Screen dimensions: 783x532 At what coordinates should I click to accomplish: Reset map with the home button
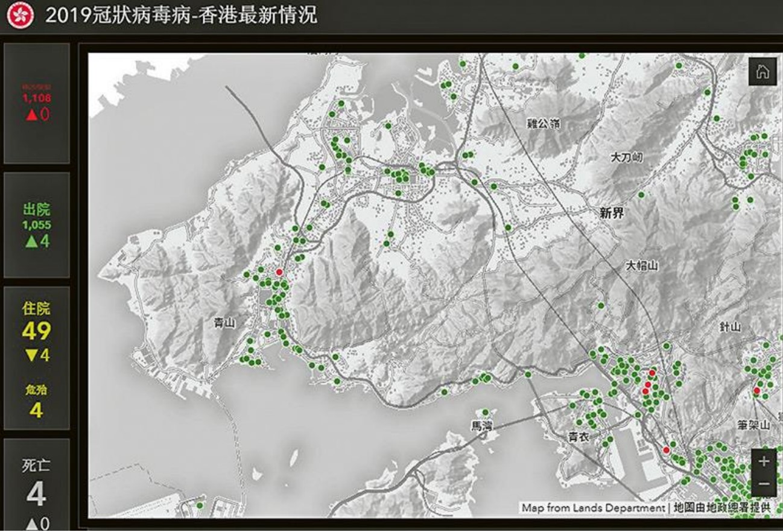coord(762,72)
